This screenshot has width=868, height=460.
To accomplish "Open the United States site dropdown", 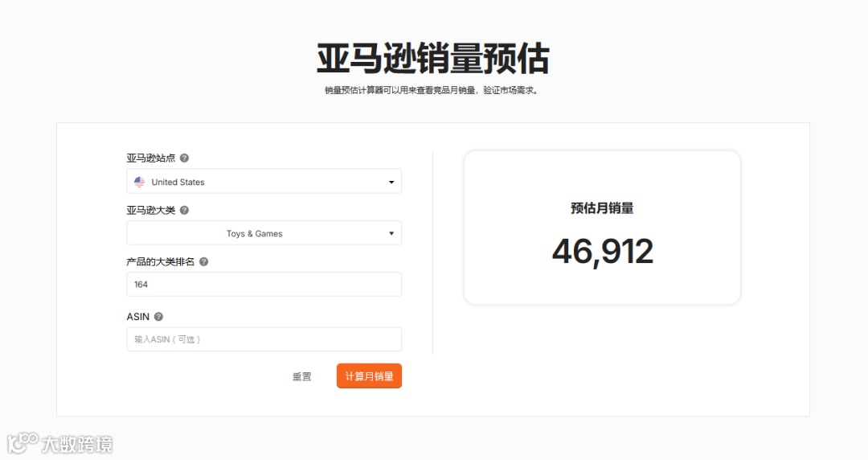I will (264, 181).
